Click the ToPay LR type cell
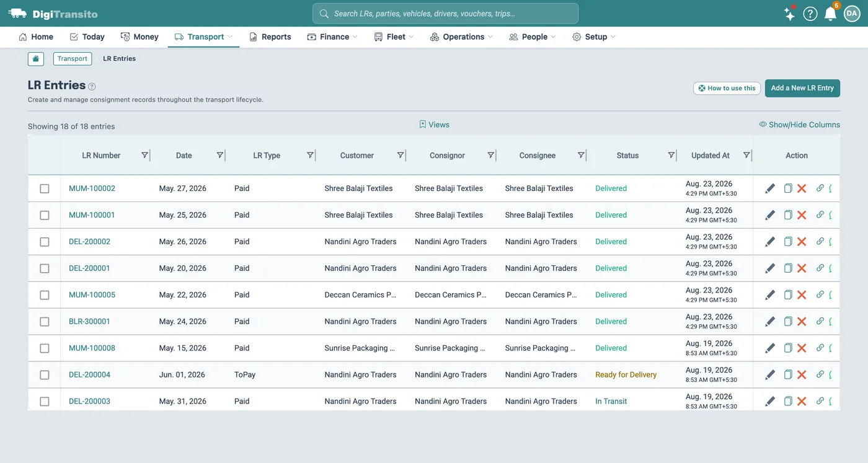The width and height of the screenshot is (868, 463). [245, 375]
